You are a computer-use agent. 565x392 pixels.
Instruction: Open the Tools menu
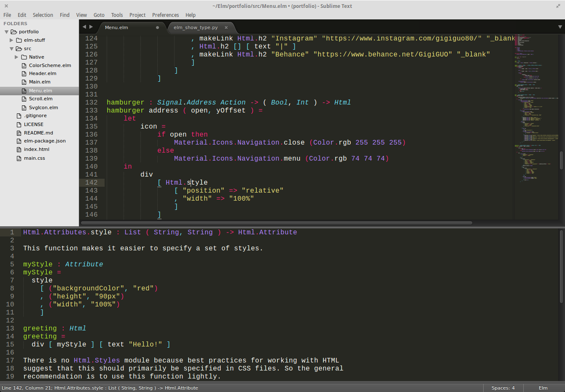click(117, 15)
